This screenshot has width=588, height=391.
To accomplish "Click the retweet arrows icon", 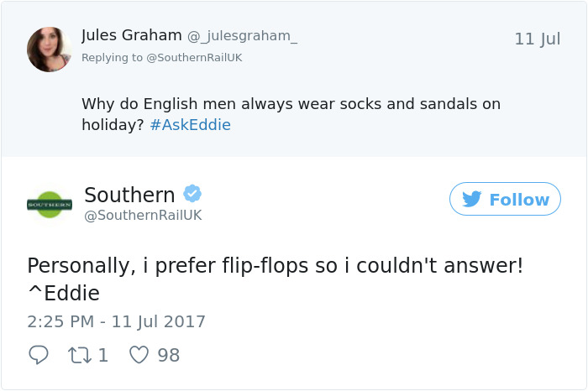I will (x=82, y=355).
